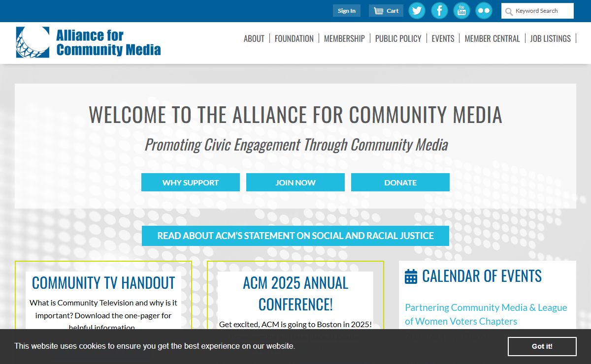Open the Public Policy menu

398,38
